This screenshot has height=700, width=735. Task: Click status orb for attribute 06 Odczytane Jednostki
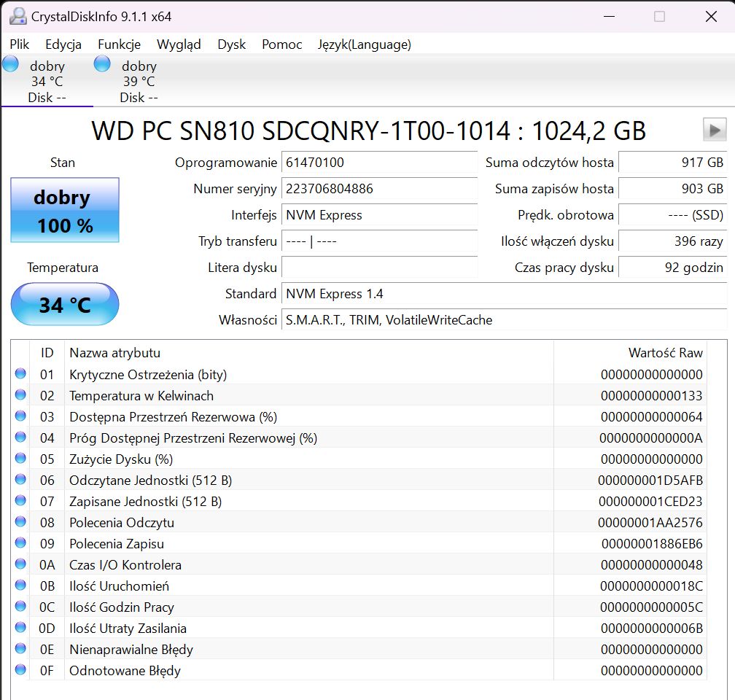20,479
